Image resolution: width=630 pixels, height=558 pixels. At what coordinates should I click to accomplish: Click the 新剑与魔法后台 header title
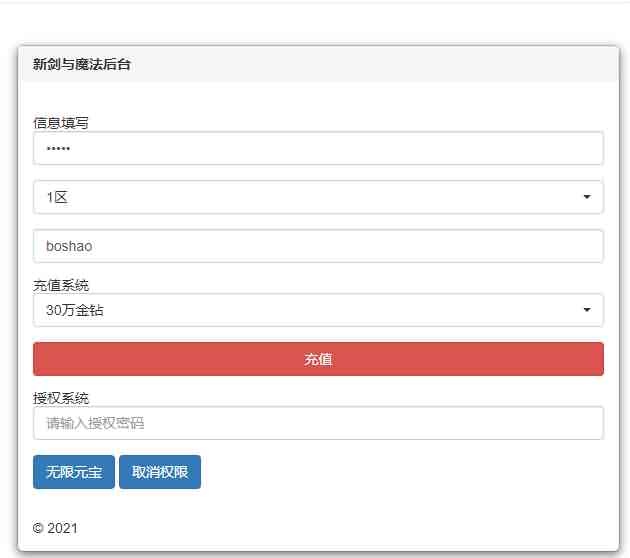(x=82, y=64)
